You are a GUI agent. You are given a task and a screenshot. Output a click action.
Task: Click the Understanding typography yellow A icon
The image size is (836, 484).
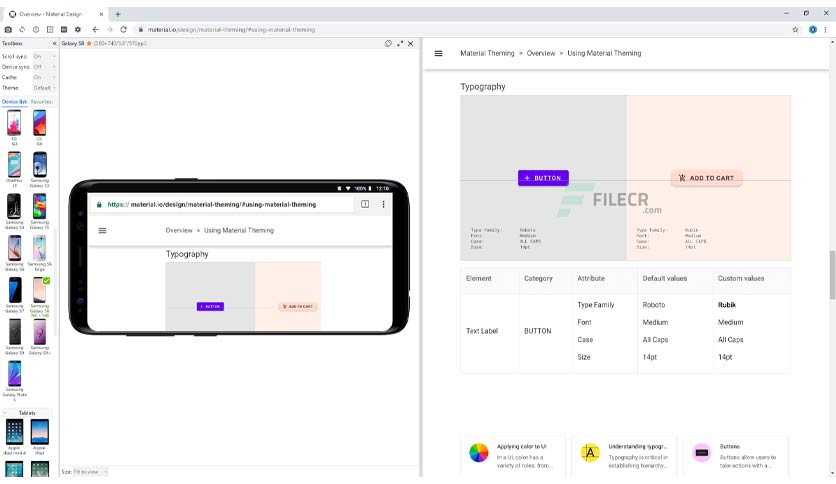pos(590,453)
